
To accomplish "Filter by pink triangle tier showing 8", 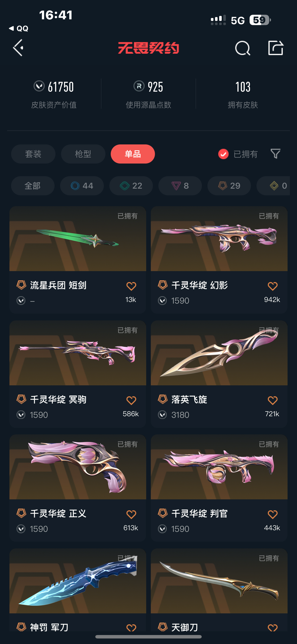I will (180, 186).
